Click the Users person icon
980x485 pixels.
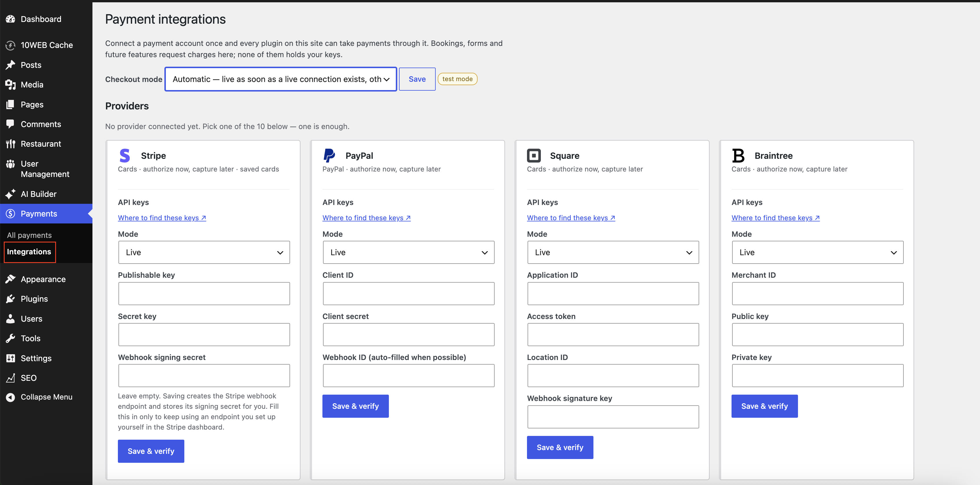11,318
